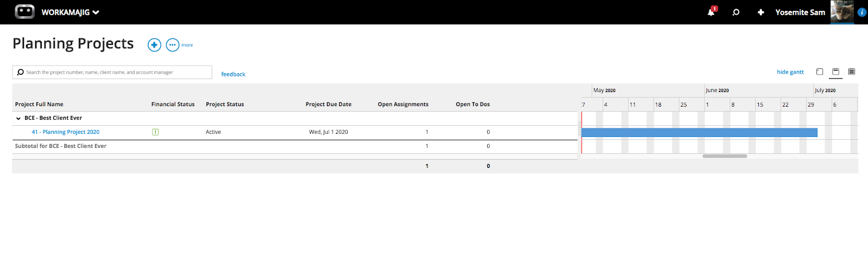Click the 'BCE - Best Client Ever' group name
The width and height of the screenshot is (868, 266).
click(x=53, y=118)
